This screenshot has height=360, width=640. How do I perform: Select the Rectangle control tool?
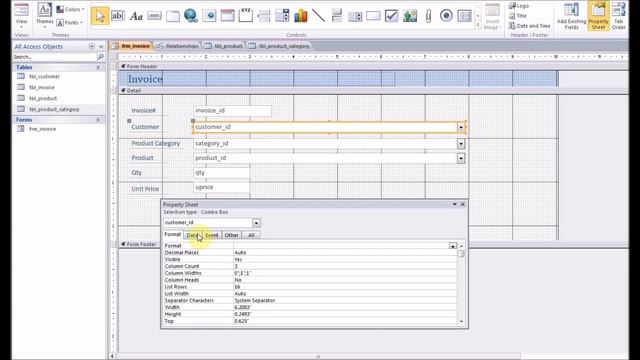(x=373, y=16)
